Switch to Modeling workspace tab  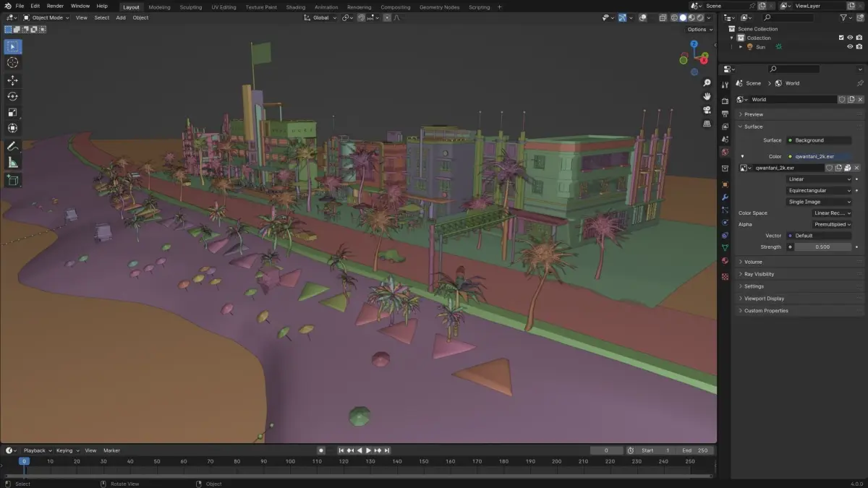pyautogui.click(x=159, y=7)
